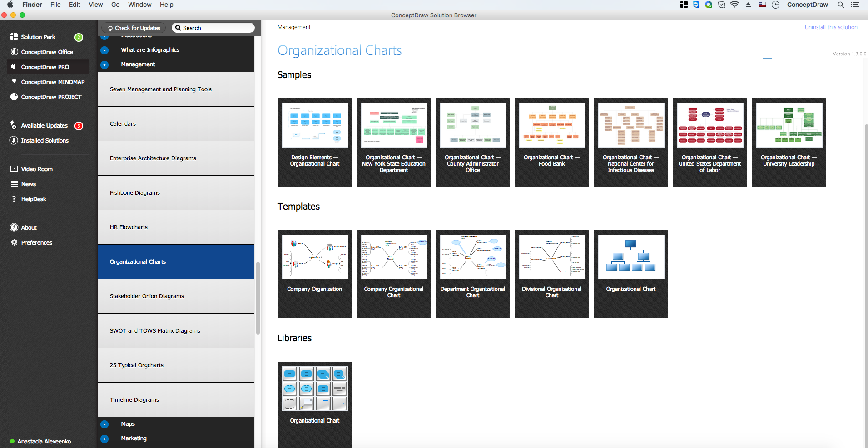
Task: Click the magnifier icon in the Search box
Action: click(178, 28)
